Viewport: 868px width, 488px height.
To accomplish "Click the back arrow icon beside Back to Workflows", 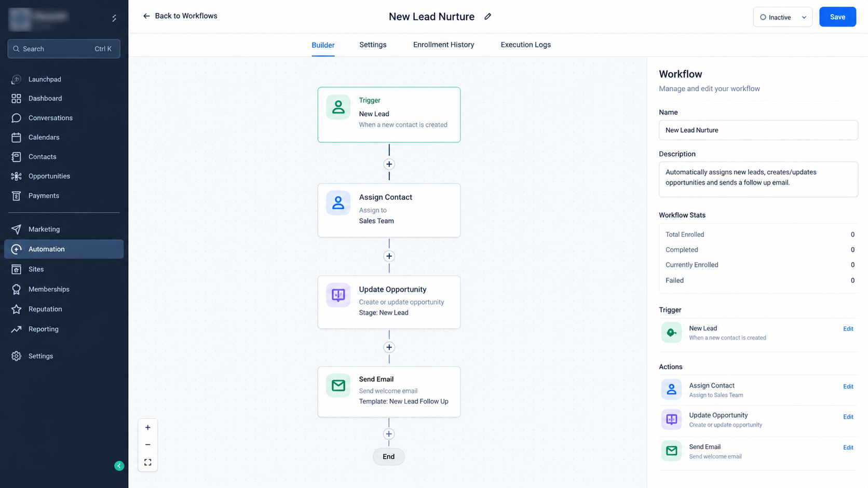I will click(146, 16).
